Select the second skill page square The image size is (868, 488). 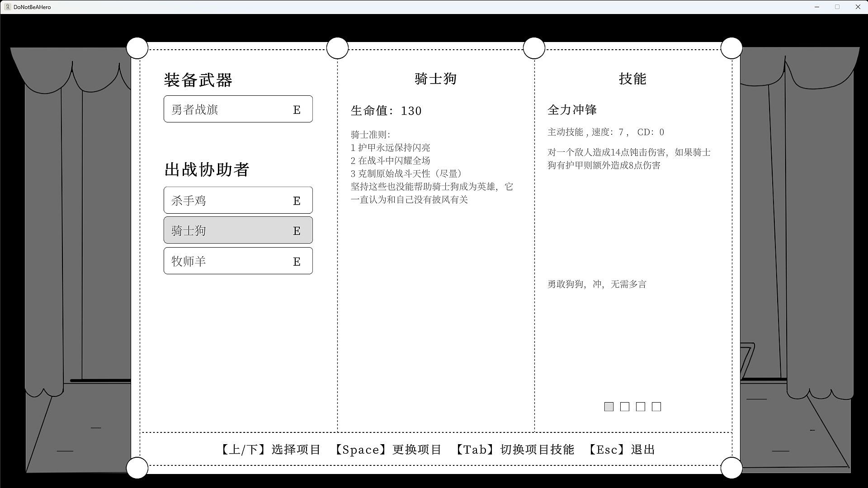pos(625,407)
